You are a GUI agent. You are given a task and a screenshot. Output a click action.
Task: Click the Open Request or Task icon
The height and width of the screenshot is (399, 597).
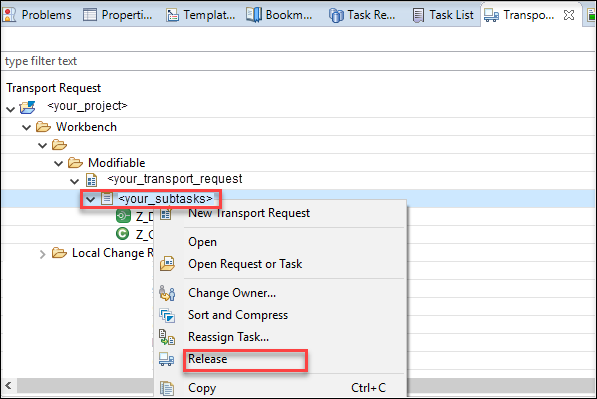pyautogui.click(x=167, y=263)
